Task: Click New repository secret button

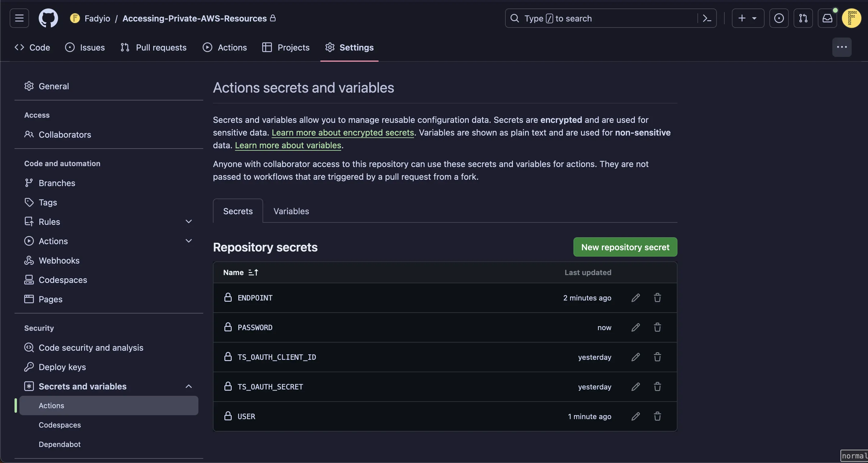Action: pos(625,247)
